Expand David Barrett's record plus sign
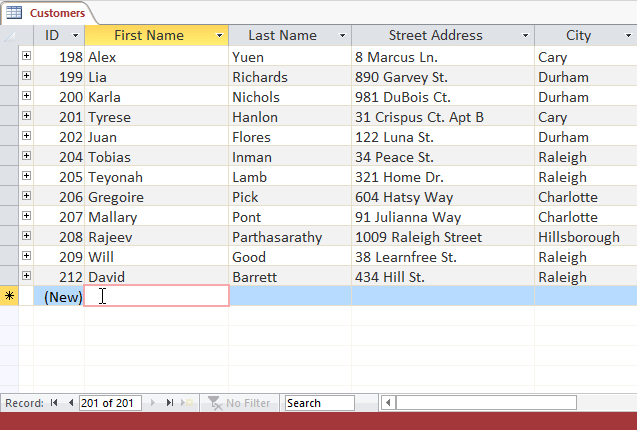 coord(26,277)
